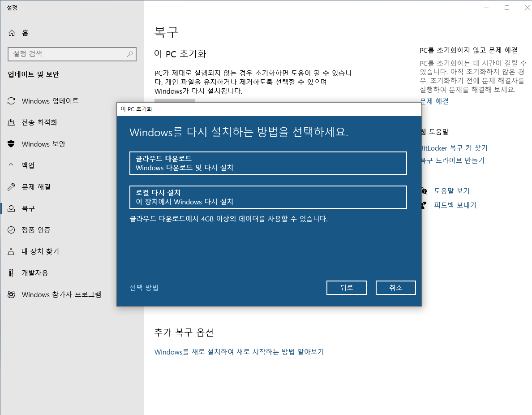
Task: Open Windows 업데이트 settings page
Action: click(x=50, y=101)
